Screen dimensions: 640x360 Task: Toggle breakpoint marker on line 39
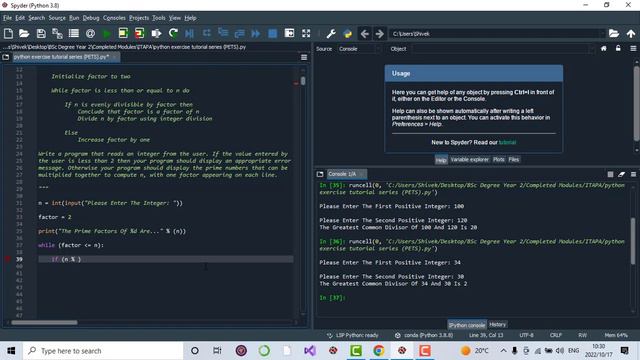pyautogui.click(x=7, y=259)
